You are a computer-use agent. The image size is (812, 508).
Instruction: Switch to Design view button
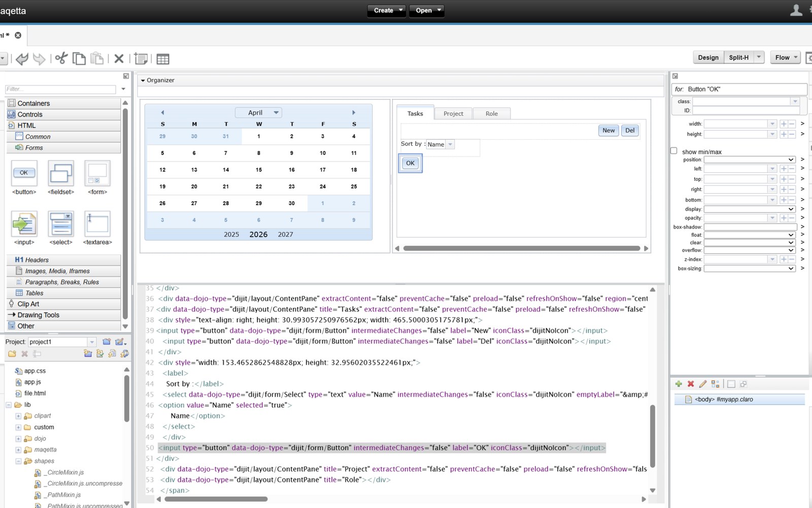click(708, 57)
